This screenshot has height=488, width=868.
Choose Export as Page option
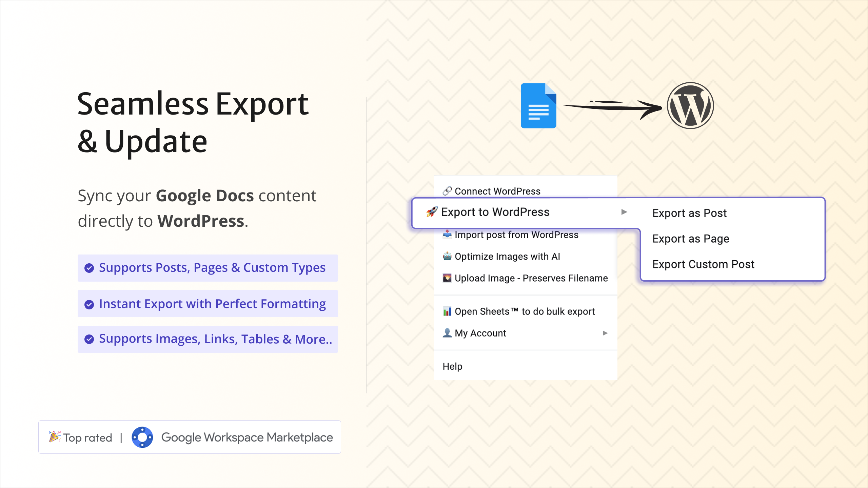click(x=691, y=239)
